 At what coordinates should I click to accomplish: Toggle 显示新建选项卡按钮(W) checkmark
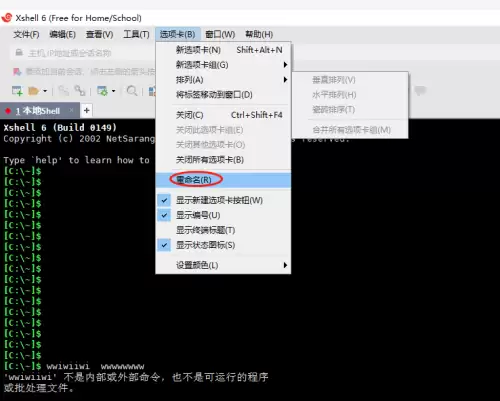[x=164, y=200]
